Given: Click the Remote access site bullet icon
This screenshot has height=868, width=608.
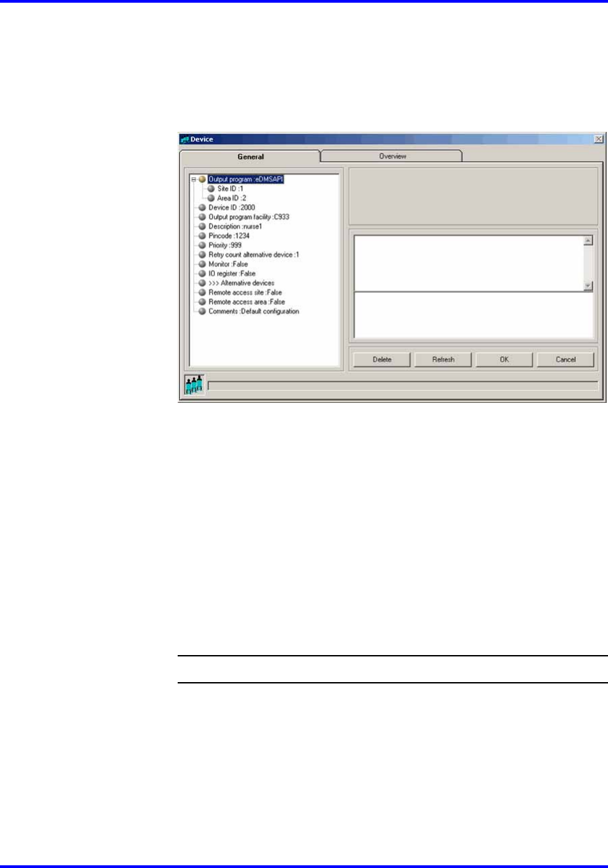Looking at the screenshot, I should (202, 292).
